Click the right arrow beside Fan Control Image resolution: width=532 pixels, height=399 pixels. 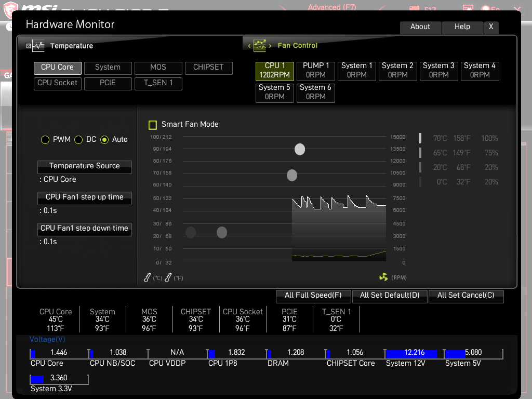(270, 46)
